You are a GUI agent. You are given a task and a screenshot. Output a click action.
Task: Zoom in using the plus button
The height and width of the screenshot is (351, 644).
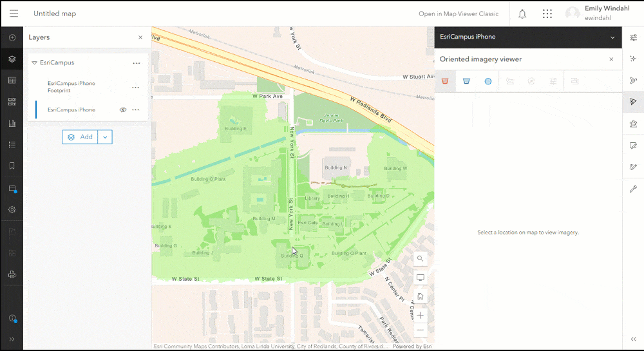[420, 316]
